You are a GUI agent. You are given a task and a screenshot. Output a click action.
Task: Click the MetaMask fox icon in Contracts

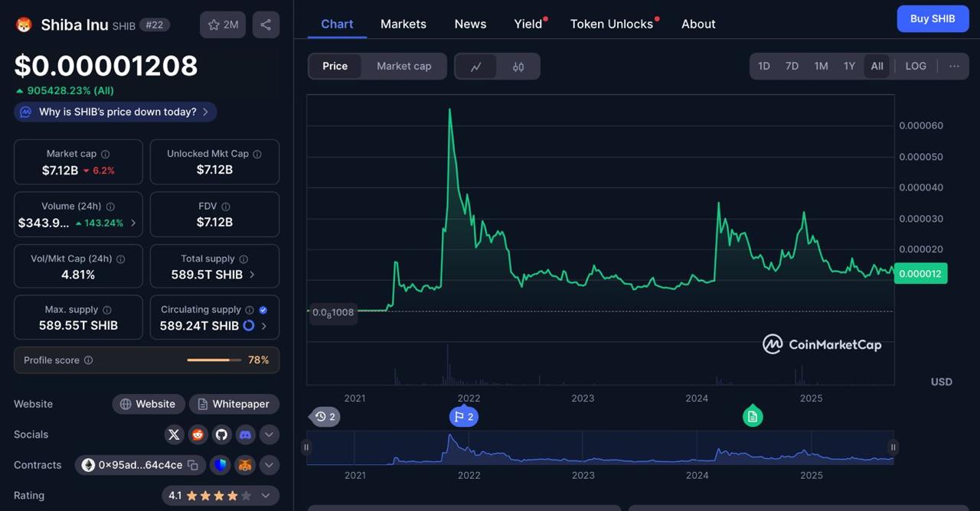click(245, 465)
